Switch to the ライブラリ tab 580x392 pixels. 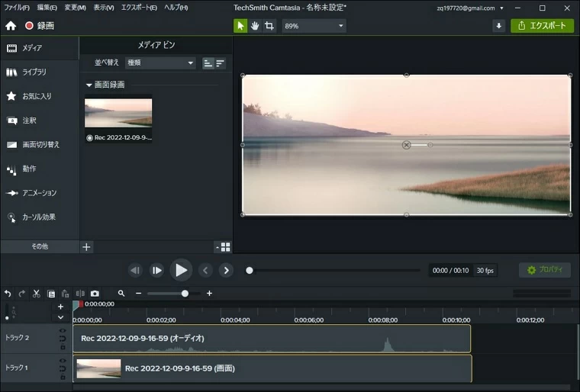pos(40,72)
